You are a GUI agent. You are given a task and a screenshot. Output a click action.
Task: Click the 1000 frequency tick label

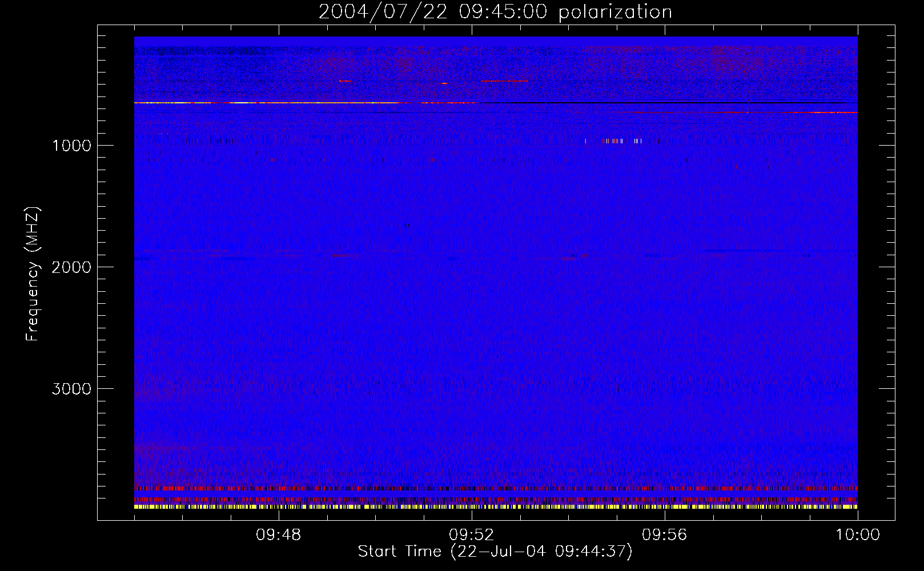point(71,146)
